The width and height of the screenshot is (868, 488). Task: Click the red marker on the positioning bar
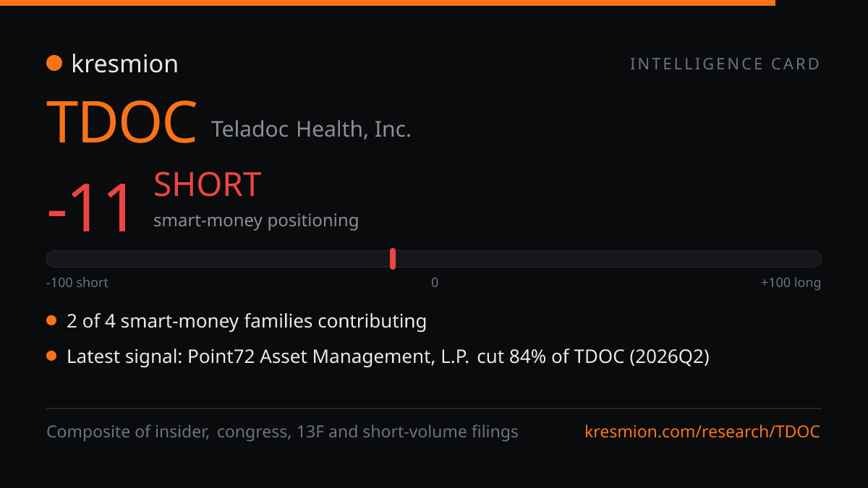coord(393,259)
